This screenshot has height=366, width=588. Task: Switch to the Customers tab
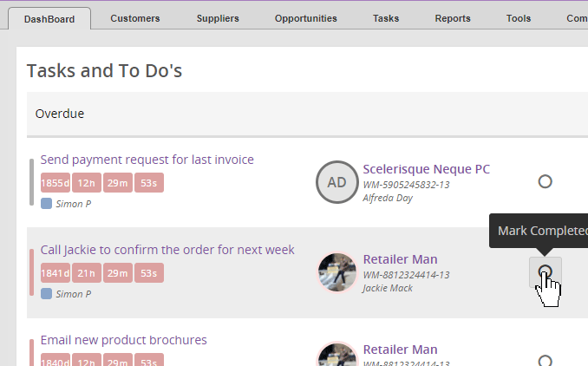pyautogui.click(x=135, y=18)
